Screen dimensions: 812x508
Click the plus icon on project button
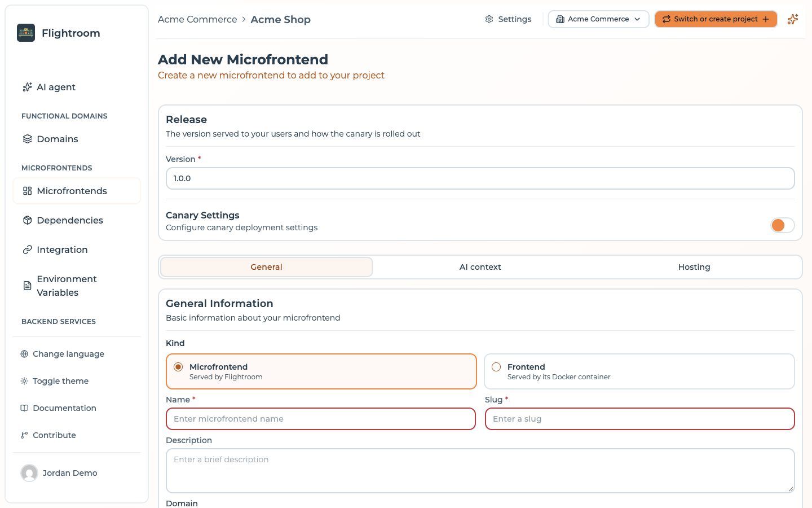tap(766, 19)
